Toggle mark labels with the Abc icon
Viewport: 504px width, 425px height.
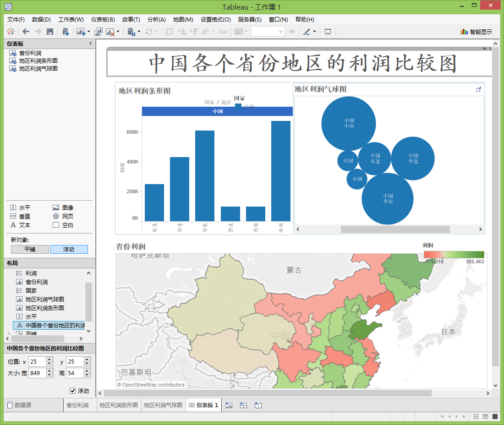(x=223, y=32)
